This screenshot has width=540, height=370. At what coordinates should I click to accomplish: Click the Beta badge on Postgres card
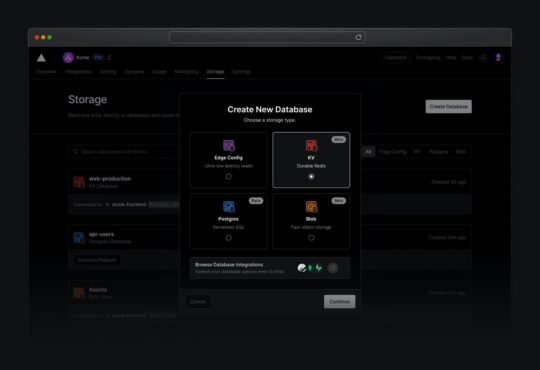[x=256, y=201]
